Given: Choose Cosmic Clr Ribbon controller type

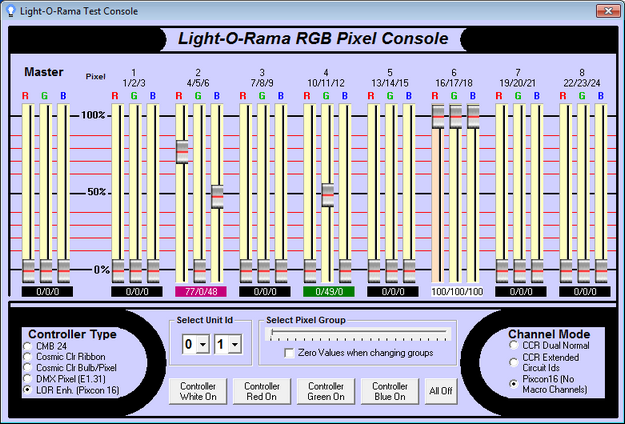Looking at the screenshot, I should pos(28,357).
